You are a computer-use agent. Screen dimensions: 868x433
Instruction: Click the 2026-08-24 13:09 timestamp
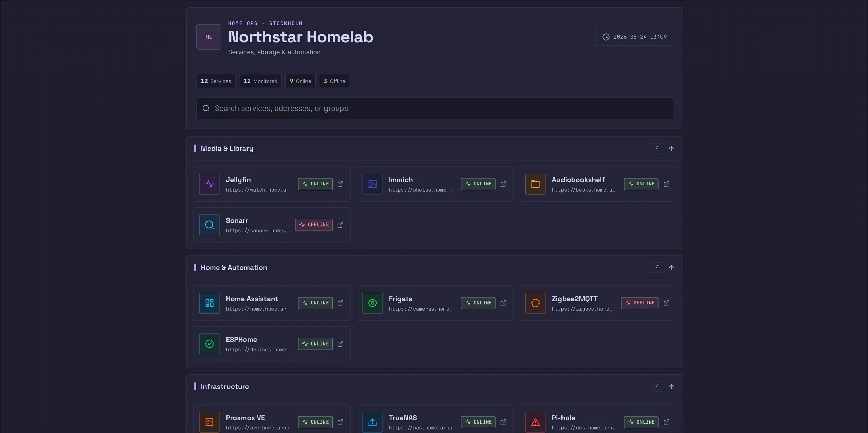click(x=640, y=37)
